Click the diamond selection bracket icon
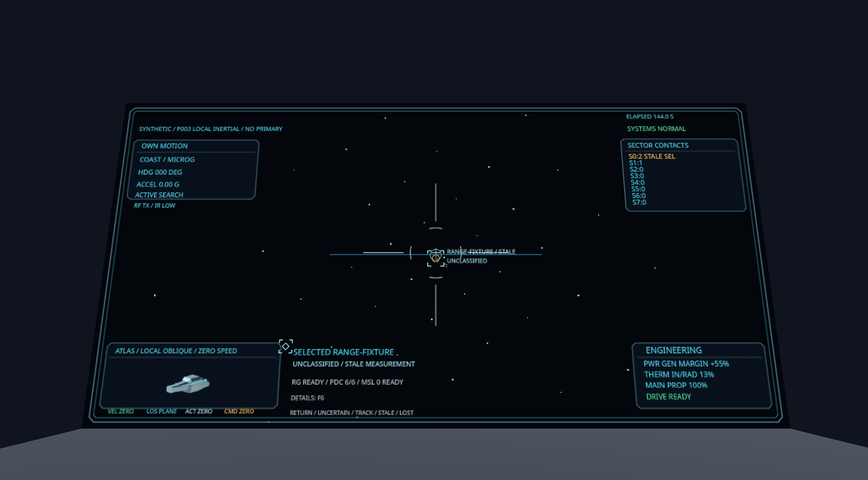The width and height of the screenshot is (868, 480). tap(286, 346)
